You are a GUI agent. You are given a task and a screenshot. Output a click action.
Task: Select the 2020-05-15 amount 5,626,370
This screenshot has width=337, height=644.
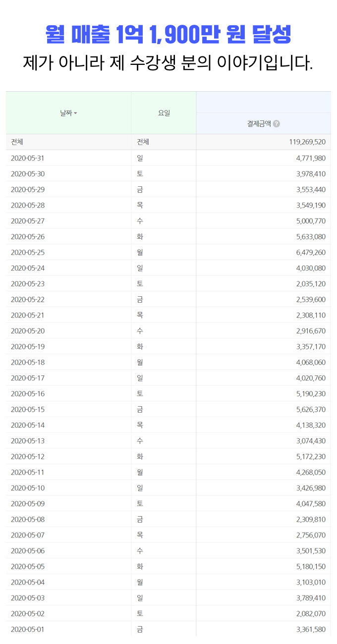click(x=311, y=409)
